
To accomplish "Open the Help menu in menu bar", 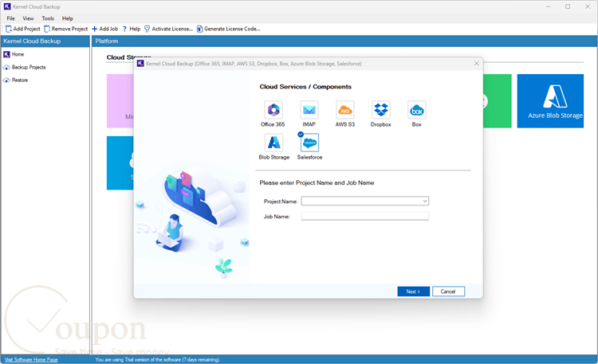I will 68,18.
